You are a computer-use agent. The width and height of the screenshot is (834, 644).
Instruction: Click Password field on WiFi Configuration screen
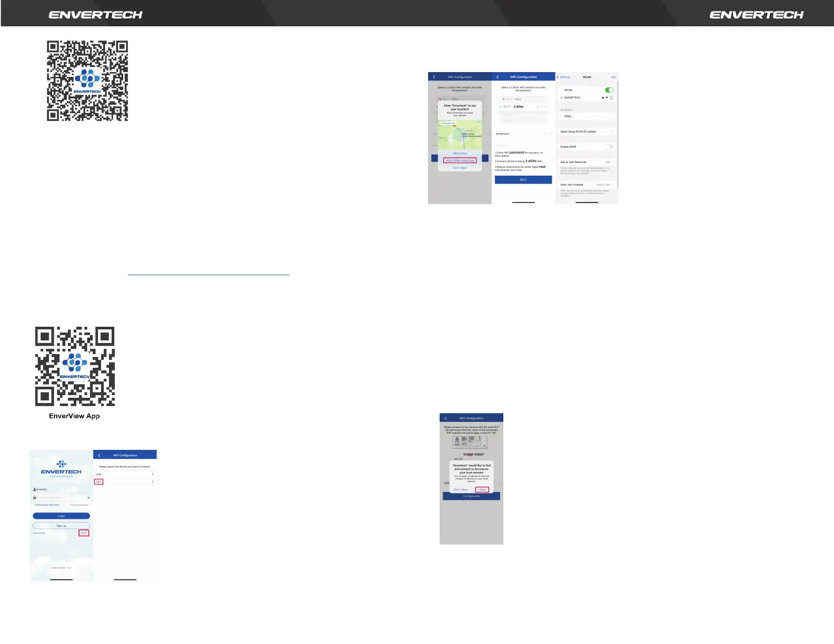[x=523, y=145]
